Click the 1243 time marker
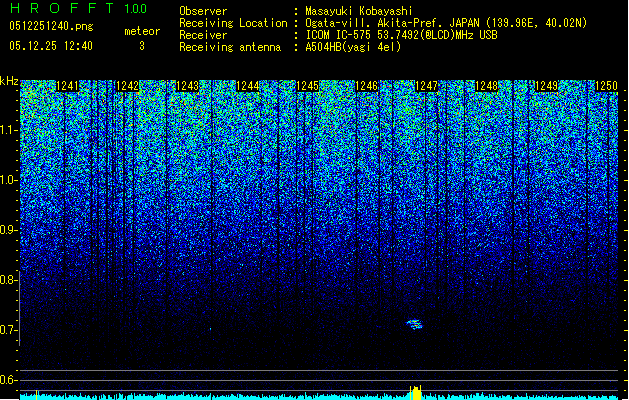The image size is (629, 400). [187, 86]
